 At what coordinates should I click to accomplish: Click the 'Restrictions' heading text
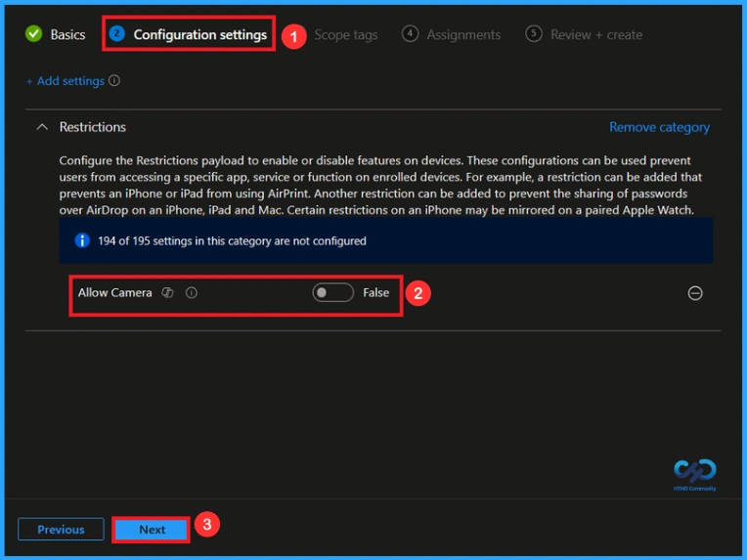(93, 127)
